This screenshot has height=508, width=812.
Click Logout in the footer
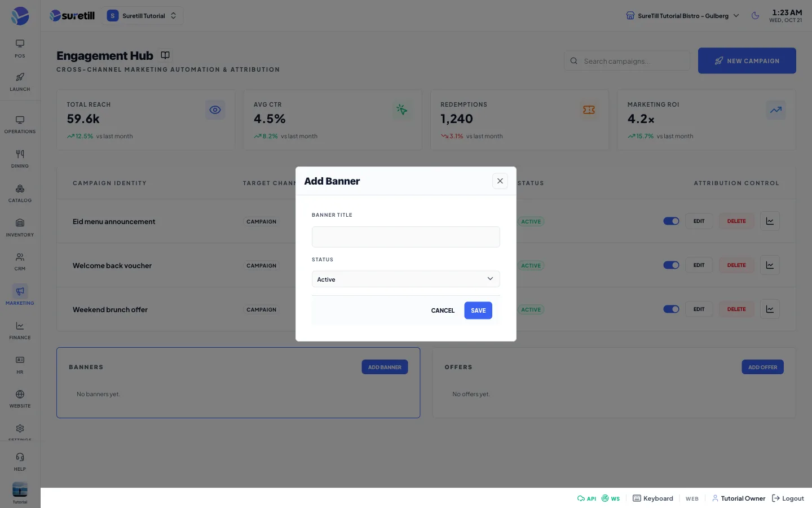pyautogui.click(x=788, y=498)
